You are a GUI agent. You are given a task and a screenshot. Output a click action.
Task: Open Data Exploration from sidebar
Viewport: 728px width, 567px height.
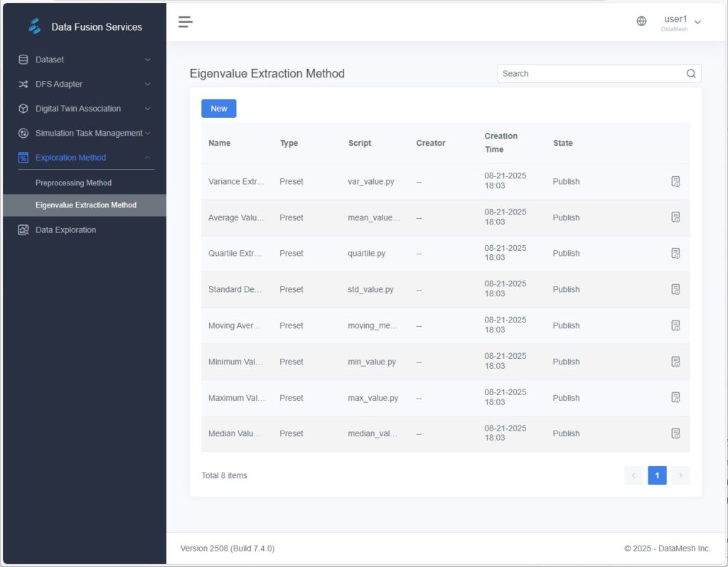(65, 229)
